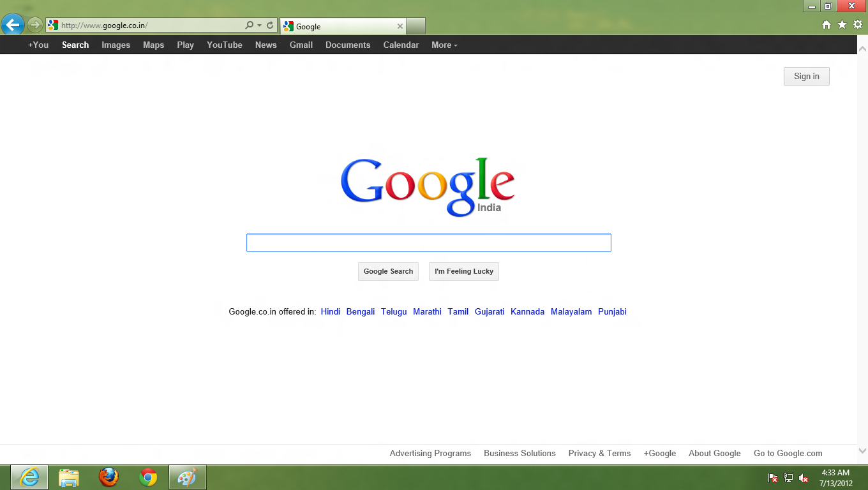This screenshot has width=868, height=490.
Task: Open Play in Google bar
Action: 185,45
